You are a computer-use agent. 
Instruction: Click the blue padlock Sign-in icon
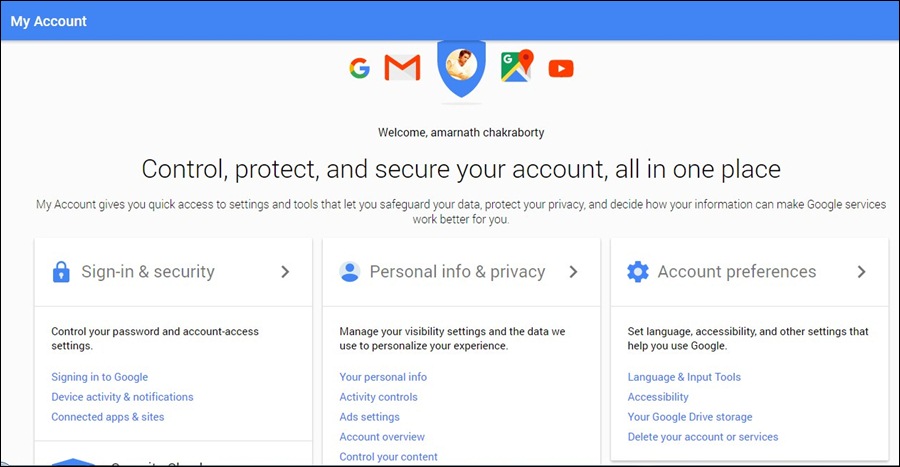pyautogui.click(x=61, y=271)
